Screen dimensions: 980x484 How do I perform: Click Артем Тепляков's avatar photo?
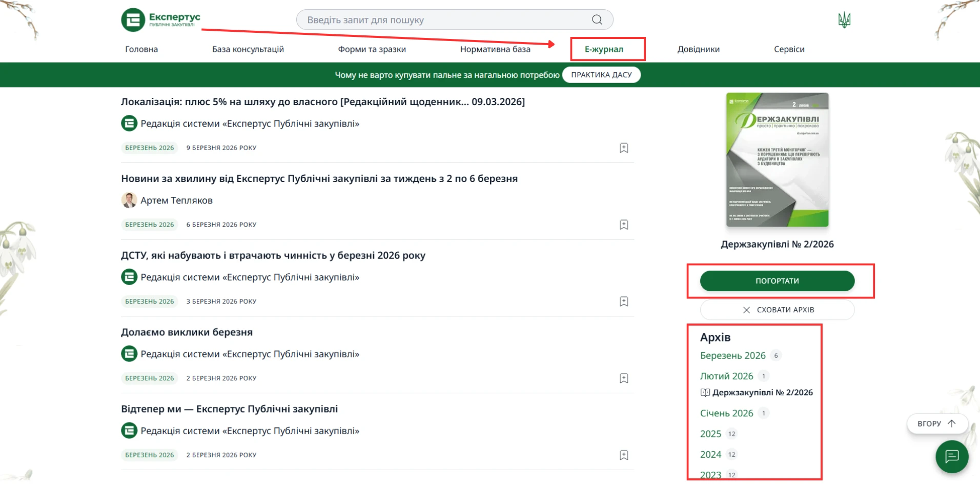129,200
